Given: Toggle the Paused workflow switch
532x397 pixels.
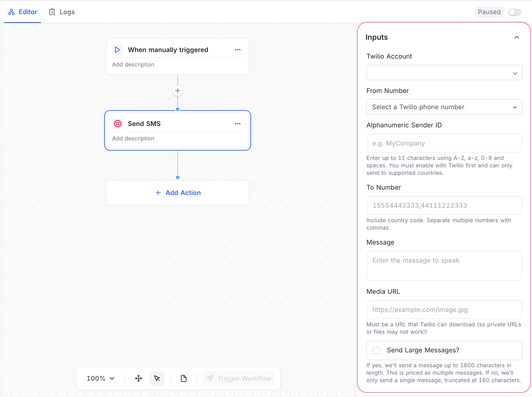Looking at the screenshot, I should tap(514, 12).
